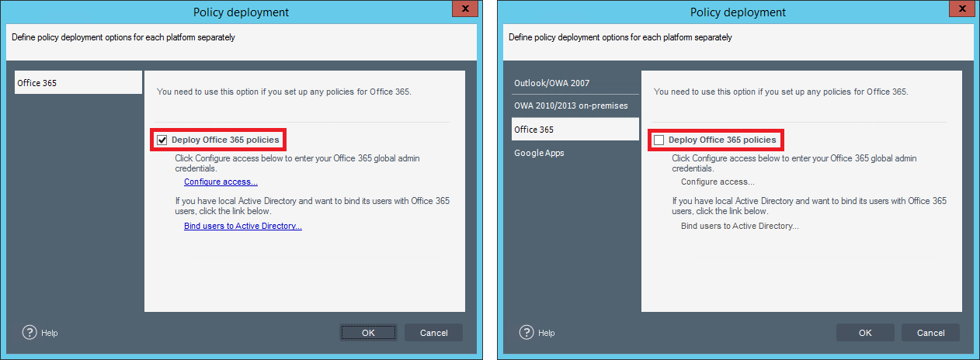Click the 'Define policy deployment options' text in right dialog
980x360 pixels.
coord(620,37)
